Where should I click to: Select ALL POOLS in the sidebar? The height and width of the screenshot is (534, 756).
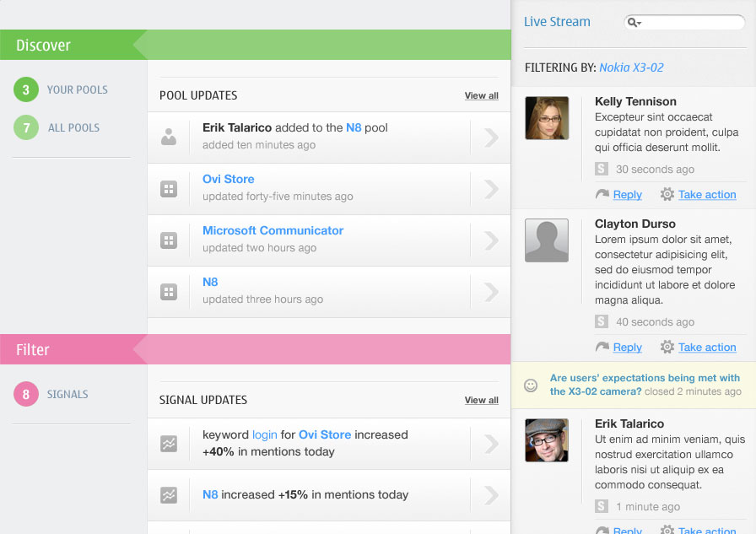(73, 127)
